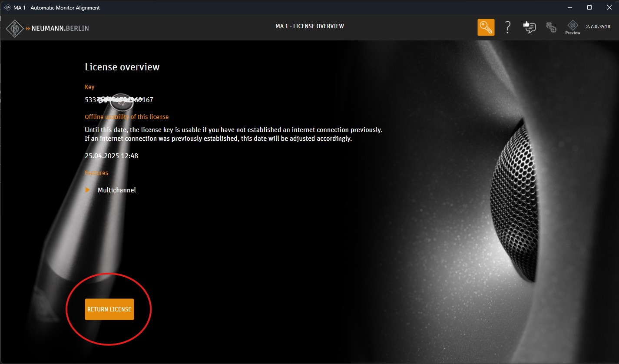
Task: Click the MA 1 app icon in title bar
Action: pos(7,7)
